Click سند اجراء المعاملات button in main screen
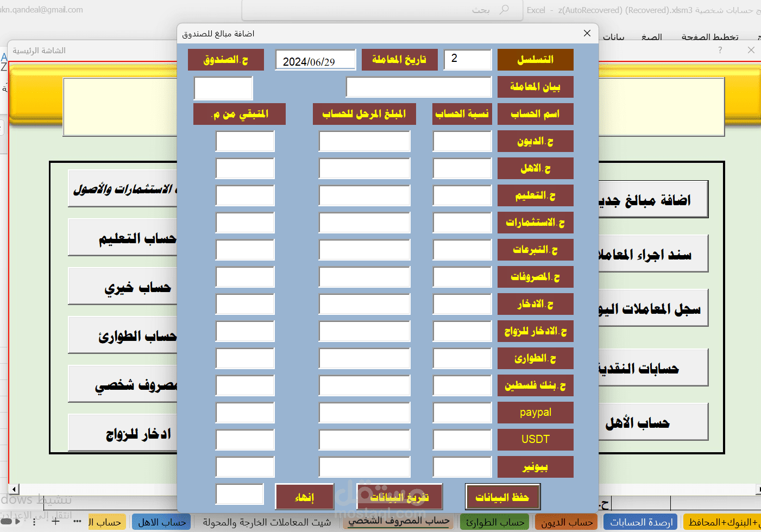The image size is (761, 532). point(653,254)
